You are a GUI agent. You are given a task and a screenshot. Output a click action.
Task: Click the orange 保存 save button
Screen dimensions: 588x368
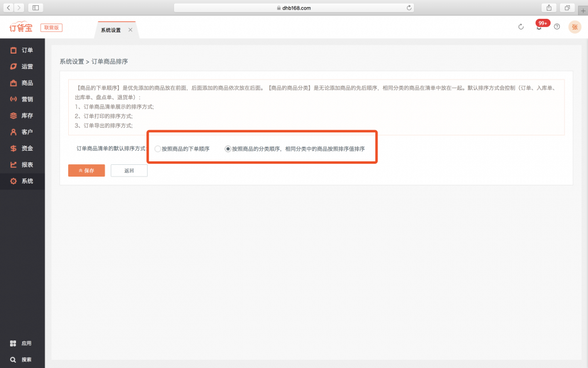coord(86,171)
